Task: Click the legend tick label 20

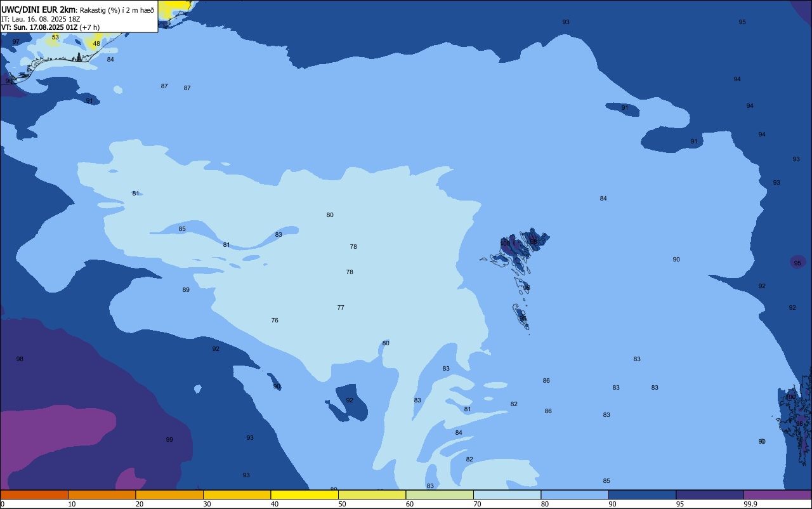Action: (x=140, y=504)
